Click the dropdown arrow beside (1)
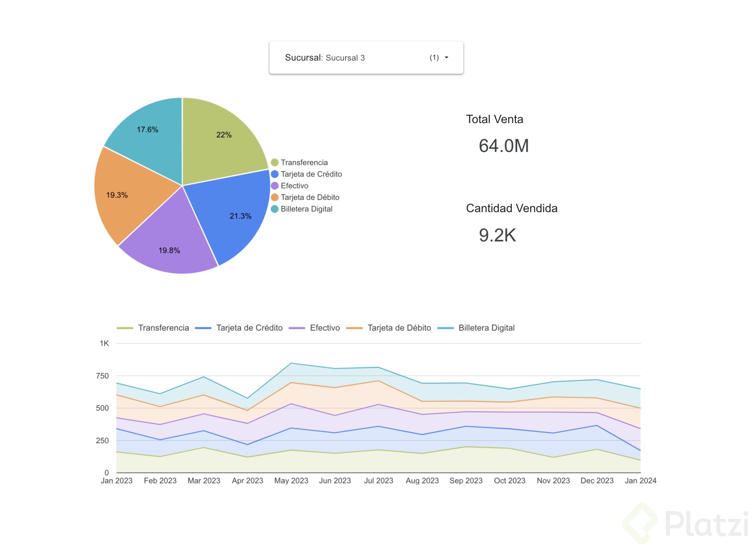 (446, 58)
